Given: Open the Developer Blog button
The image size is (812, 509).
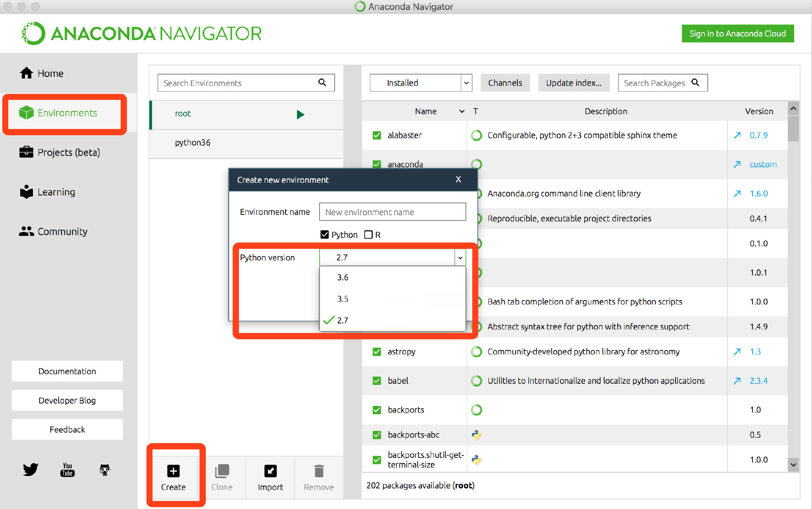Looking at the screenshot, I should click(67, 400).
